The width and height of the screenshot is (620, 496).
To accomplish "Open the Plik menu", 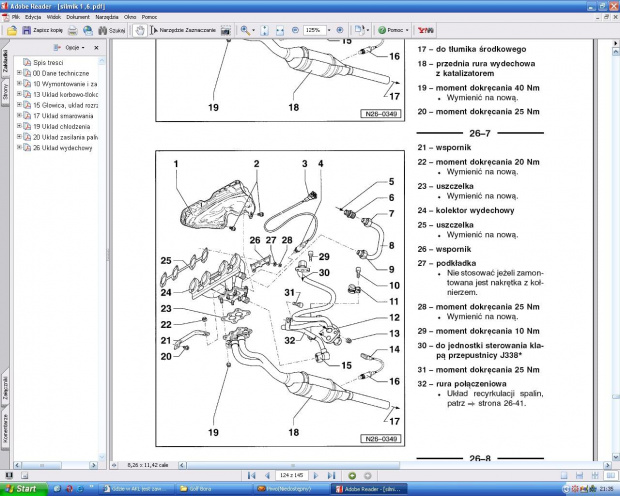I will [16, 17].
